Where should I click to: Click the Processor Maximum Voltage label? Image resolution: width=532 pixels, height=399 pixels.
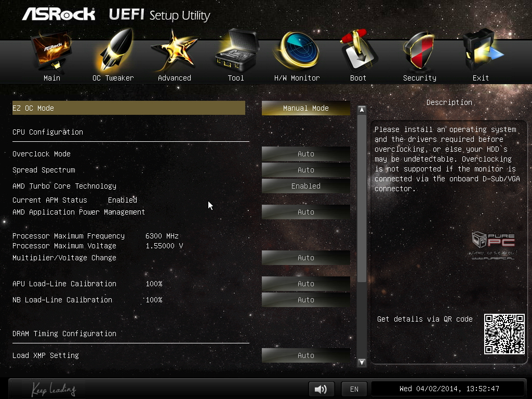(64, 246)
